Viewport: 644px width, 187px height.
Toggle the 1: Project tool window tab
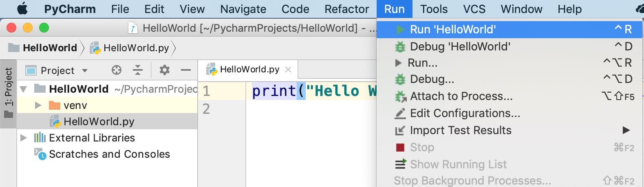click(x=9, y=93)
